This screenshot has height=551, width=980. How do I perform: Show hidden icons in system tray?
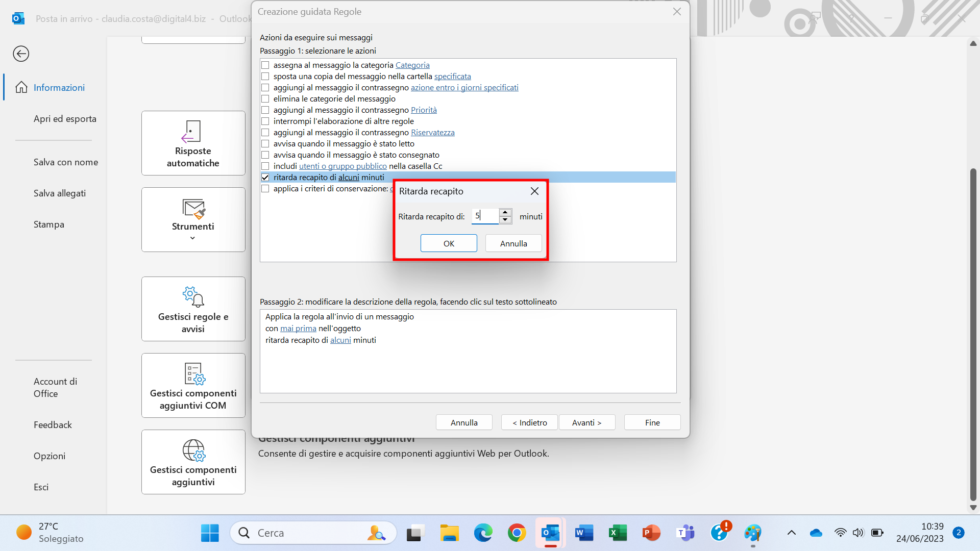click(x=791, y=532)
